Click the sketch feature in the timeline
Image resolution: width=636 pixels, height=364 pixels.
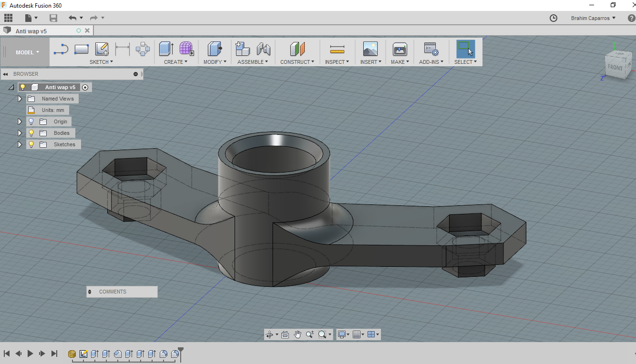(83, 354)
